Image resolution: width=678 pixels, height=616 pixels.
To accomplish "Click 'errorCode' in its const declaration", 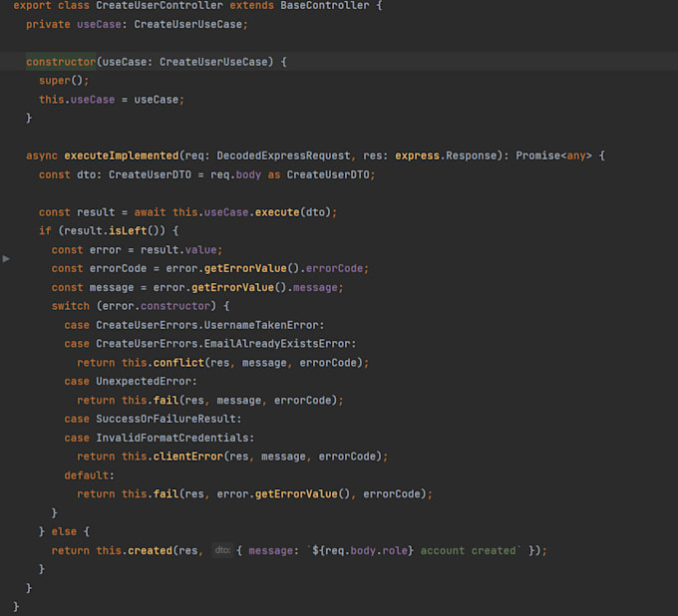I will click(x=118, y=268).
